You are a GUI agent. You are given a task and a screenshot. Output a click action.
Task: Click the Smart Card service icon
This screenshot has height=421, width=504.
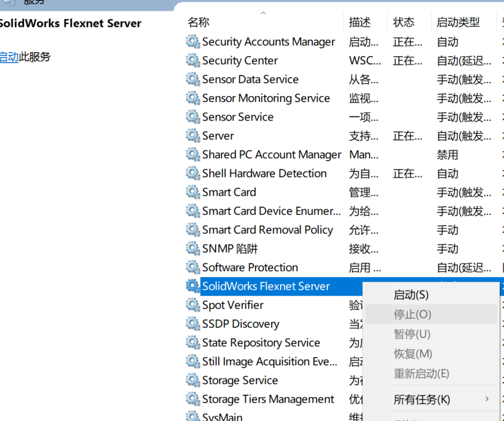pos(193,192)
